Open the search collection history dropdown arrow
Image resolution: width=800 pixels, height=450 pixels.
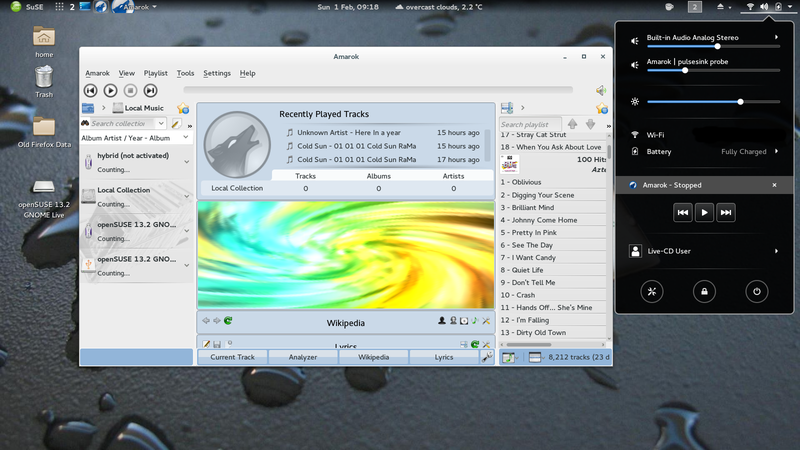point(161,123)
